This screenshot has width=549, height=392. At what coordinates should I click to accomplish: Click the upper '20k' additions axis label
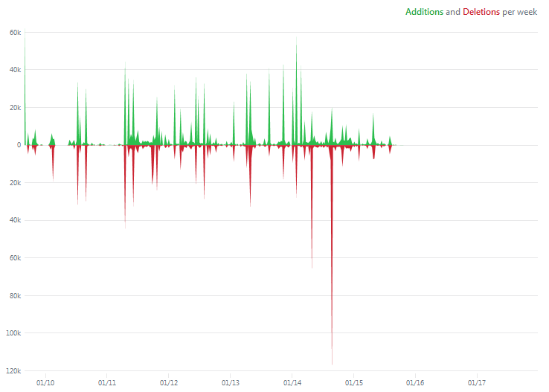coord(16,108)
